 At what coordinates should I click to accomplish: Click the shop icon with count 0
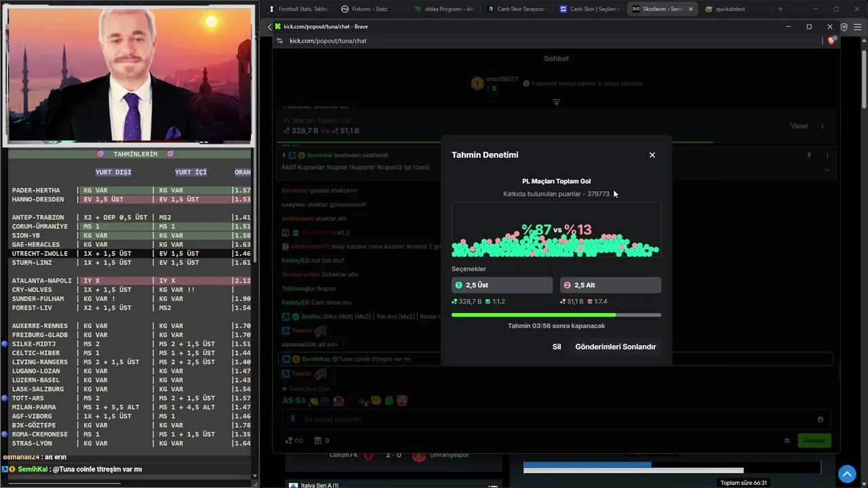coord(322,441)
